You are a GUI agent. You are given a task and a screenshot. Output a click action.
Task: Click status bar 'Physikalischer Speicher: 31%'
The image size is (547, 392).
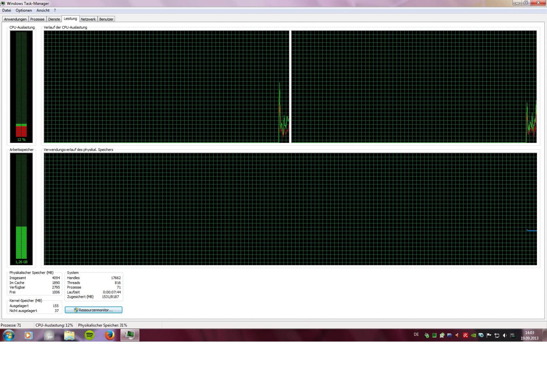(x=103, y=325)
